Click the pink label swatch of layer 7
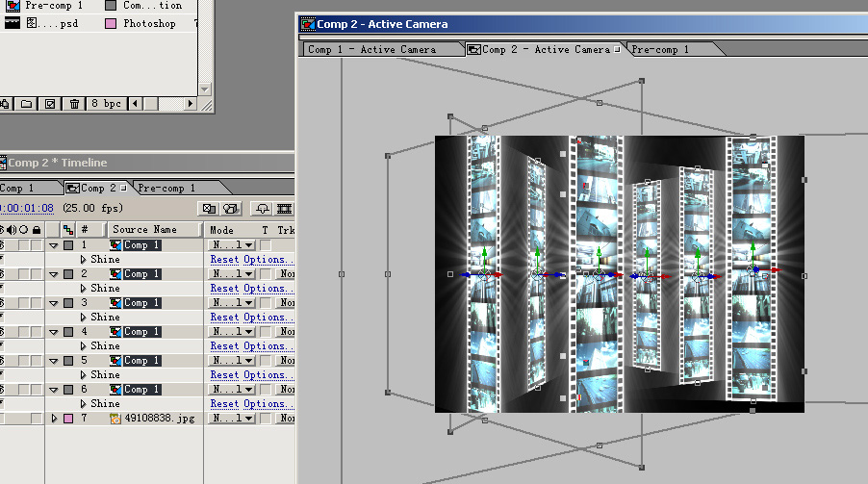Image resolution: width=868 pixels, height=484 pixels. [x=68, y=419]
